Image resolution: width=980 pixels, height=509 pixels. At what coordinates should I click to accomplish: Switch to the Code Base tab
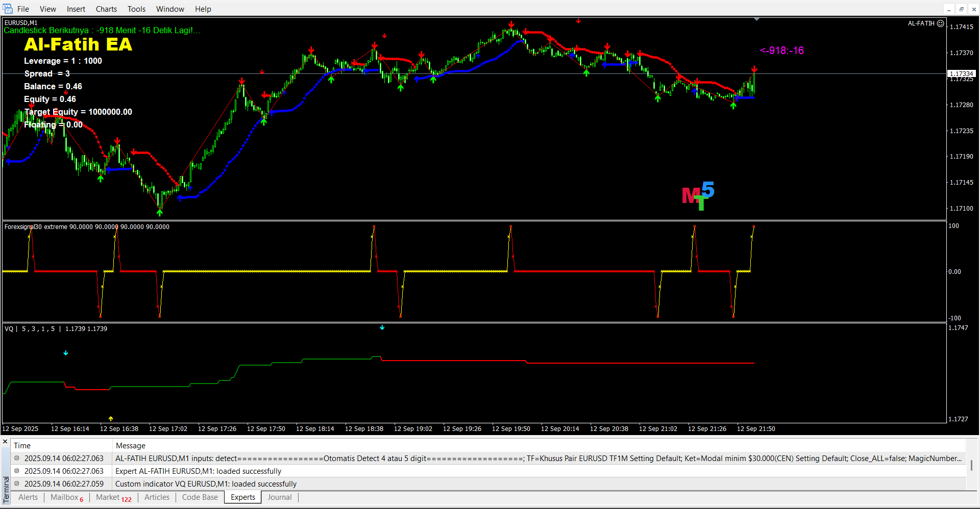click(200, 497)
